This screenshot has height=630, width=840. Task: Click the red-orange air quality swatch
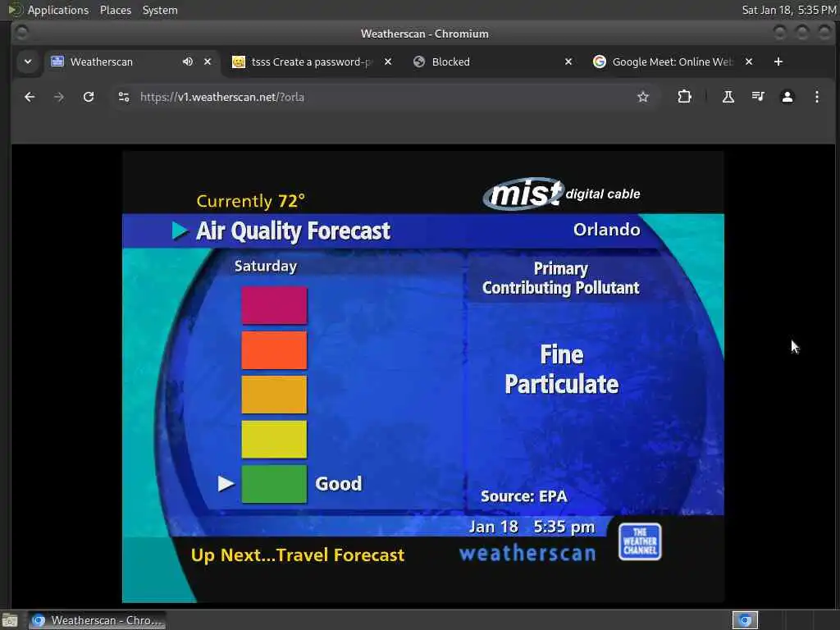click(274, 349)
